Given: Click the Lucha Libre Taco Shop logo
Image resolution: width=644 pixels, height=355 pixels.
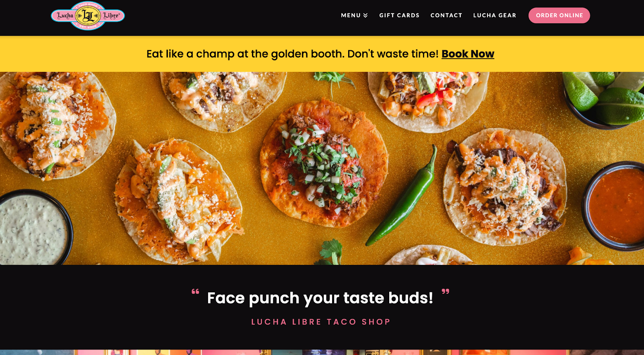Looking at the screenshot, I should coord(88,16).
